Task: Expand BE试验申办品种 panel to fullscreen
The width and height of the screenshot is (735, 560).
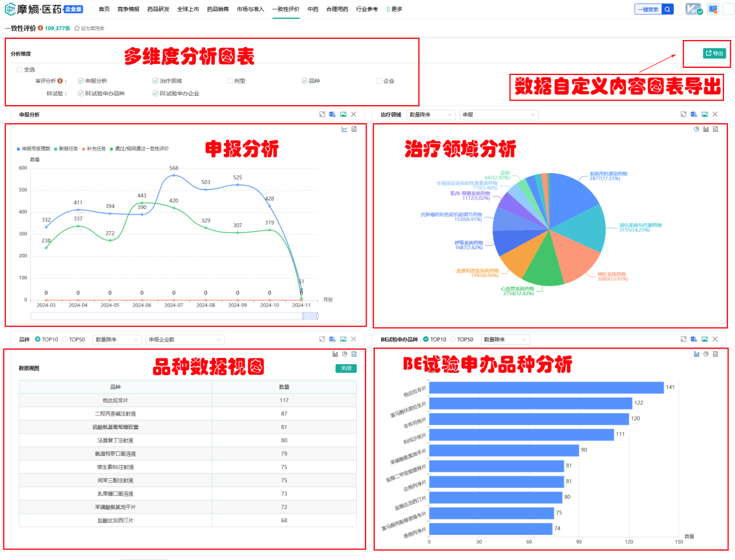Action: pyautogui.click(x=683, y=339)
